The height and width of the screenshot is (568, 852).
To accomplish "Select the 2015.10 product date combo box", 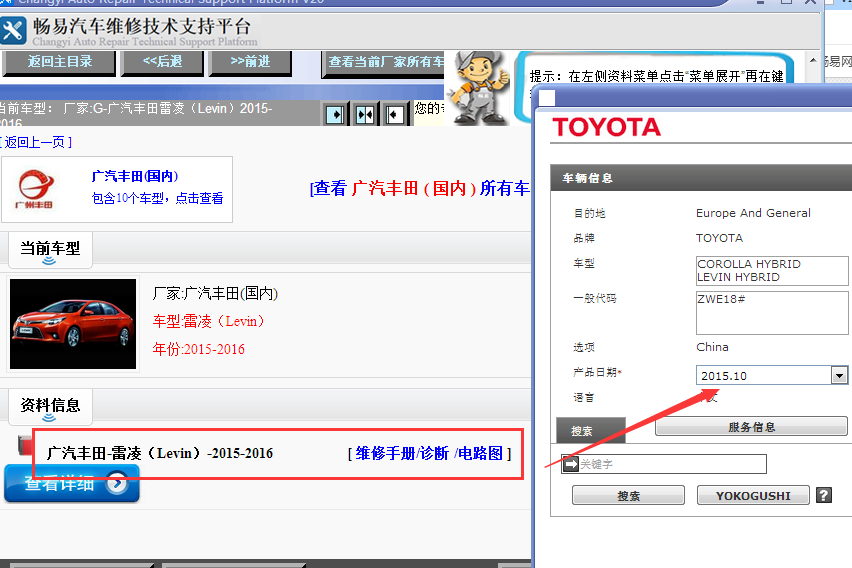I will (772, 375).
